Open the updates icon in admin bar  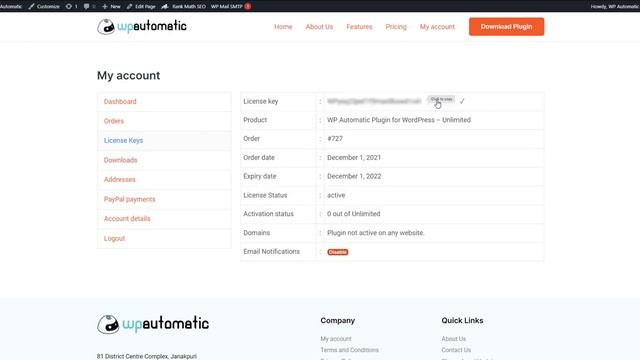[x=71, y=6]
